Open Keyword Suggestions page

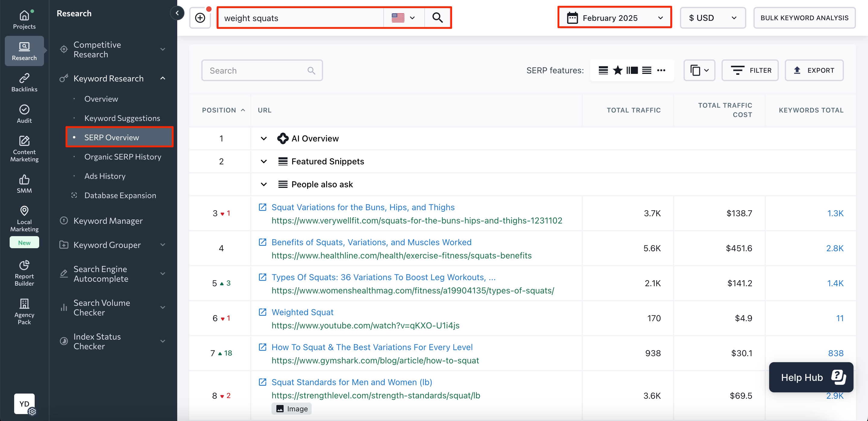[122, 118]
